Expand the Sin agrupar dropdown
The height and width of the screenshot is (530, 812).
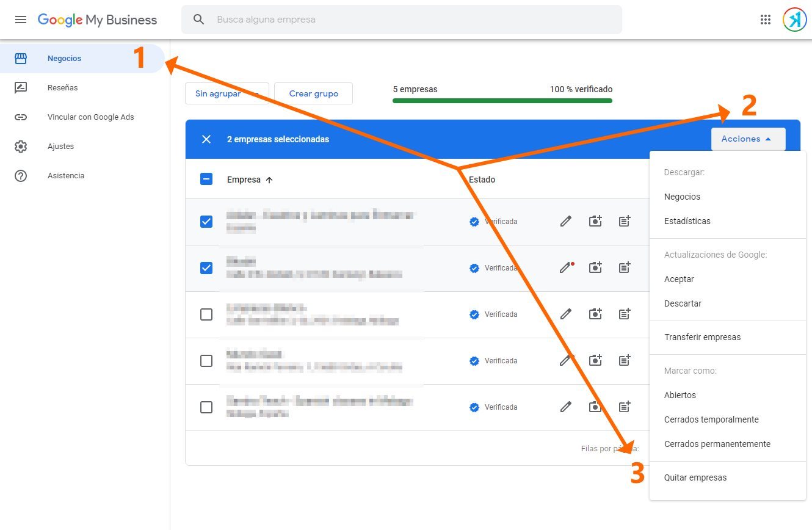[227, 93]
